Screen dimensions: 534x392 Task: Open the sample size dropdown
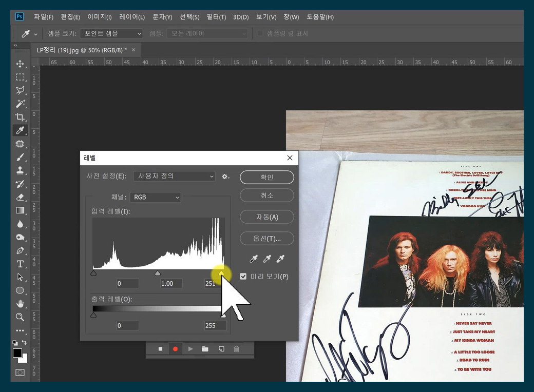pyautogui.click(x=111, y=33)
